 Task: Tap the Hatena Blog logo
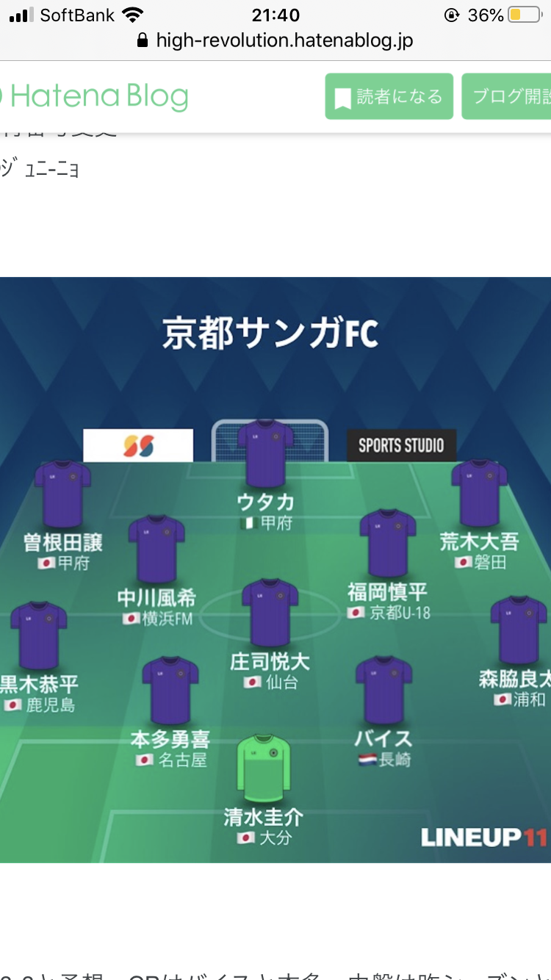point(94,96)
